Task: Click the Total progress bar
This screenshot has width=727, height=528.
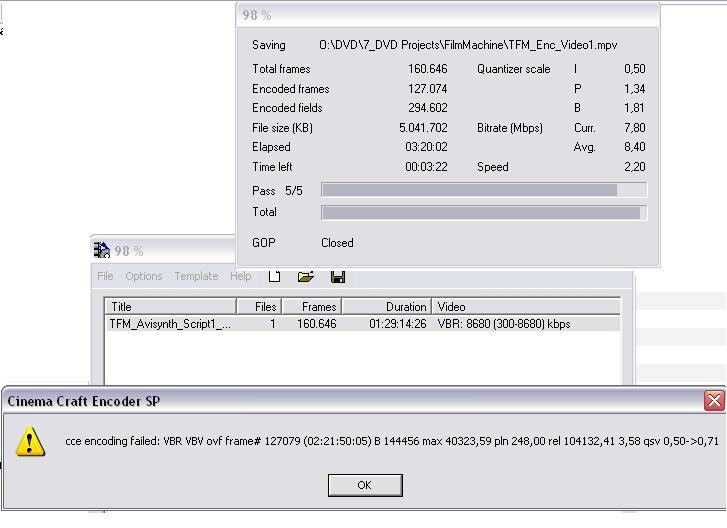Action: (484, 213)
